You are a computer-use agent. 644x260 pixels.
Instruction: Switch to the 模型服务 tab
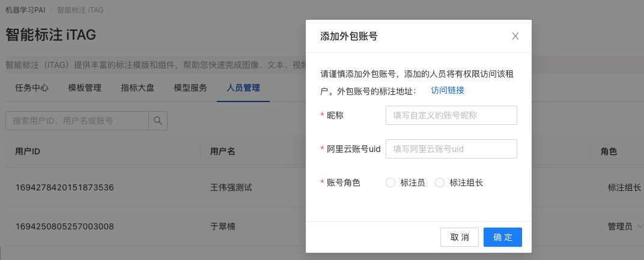point(190,88)
